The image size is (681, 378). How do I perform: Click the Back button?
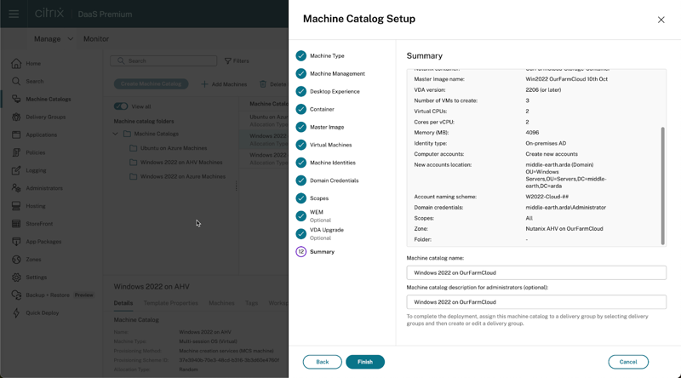tap(322, 362)
